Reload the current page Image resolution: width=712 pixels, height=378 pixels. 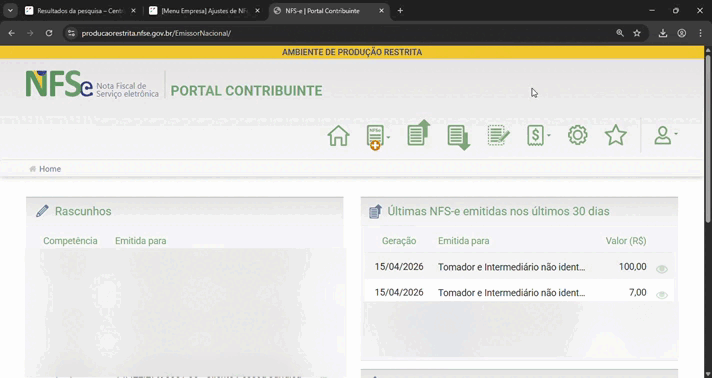click(49, 33)
